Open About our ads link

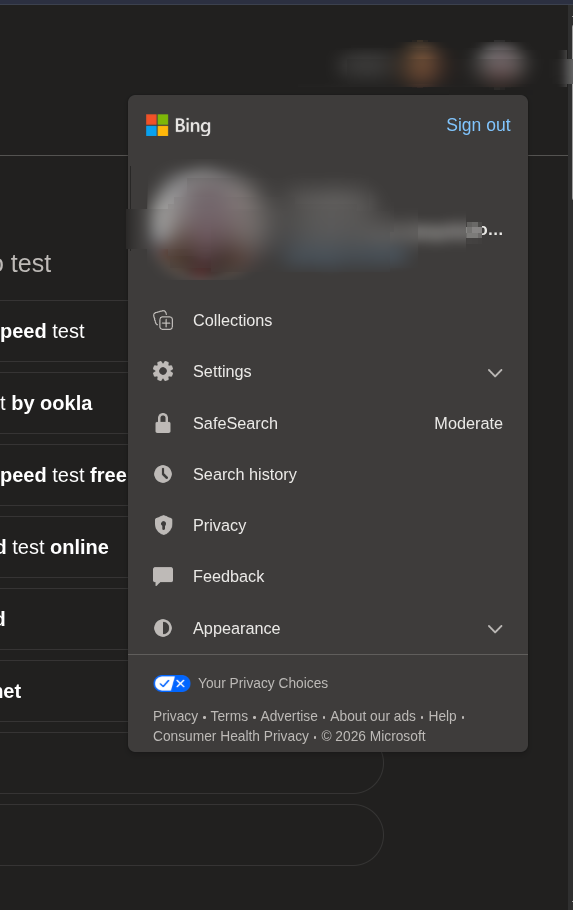tap(373, 716)
